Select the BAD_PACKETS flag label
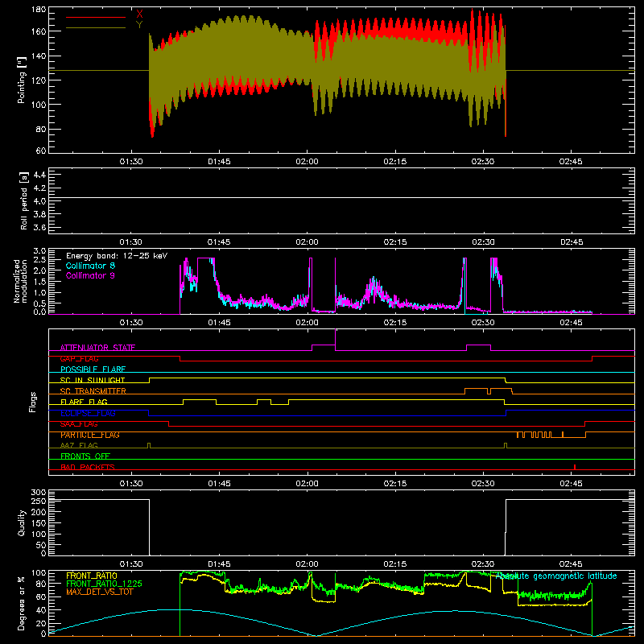 (88, 467)
